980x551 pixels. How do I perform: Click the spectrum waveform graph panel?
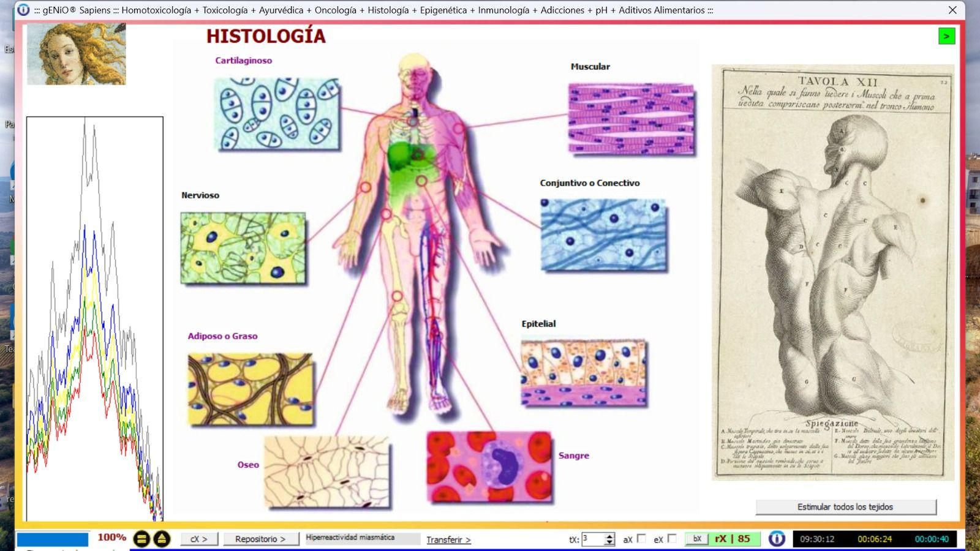(x=95, y=318)
